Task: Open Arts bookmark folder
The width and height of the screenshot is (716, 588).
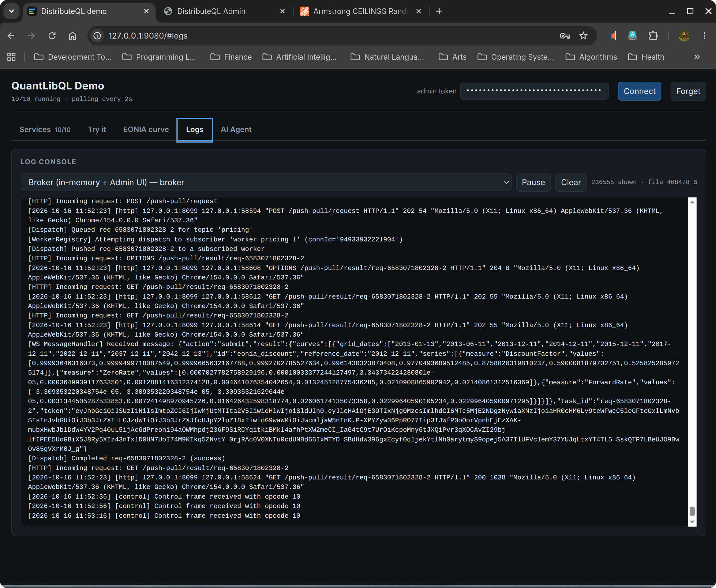Action: tap(453, 57)
